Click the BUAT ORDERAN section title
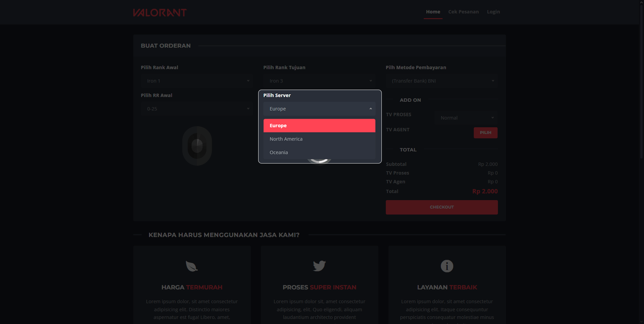 [166, 46]
